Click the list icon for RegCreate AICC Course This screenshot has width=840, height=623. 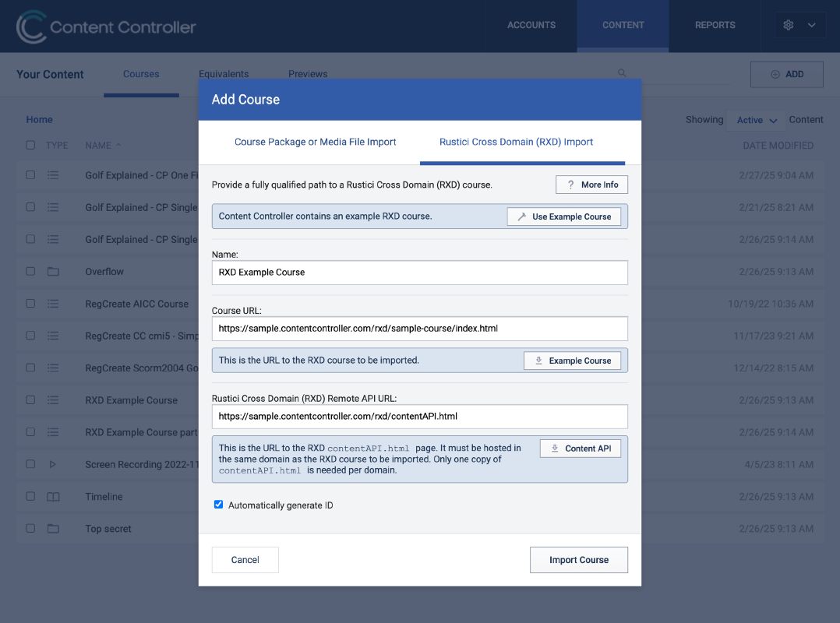[x=53, y=304]
